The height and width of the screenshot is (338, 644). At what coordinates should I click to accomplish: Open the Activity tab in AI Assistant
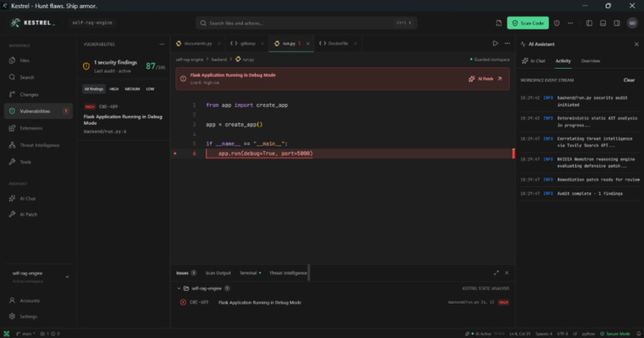563,61
